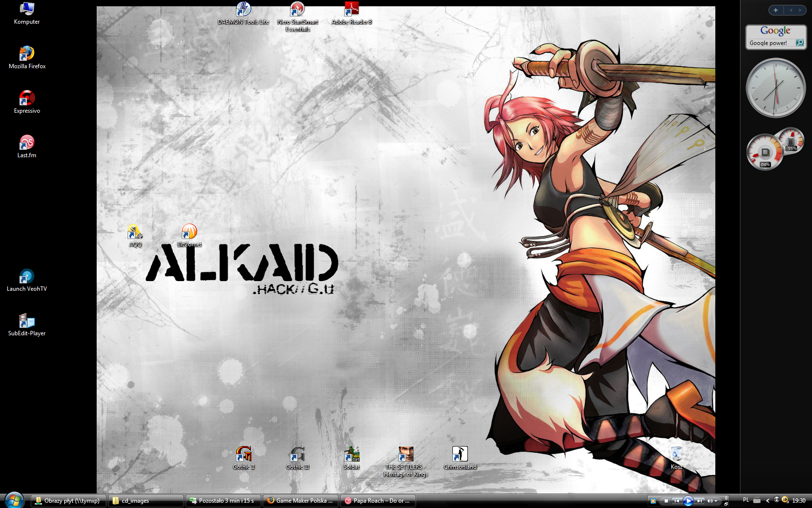This screenshot has width=812, height=508.
Task: Switch to Game Maker Polska Firefox window
Action: (x=300, y=501)
